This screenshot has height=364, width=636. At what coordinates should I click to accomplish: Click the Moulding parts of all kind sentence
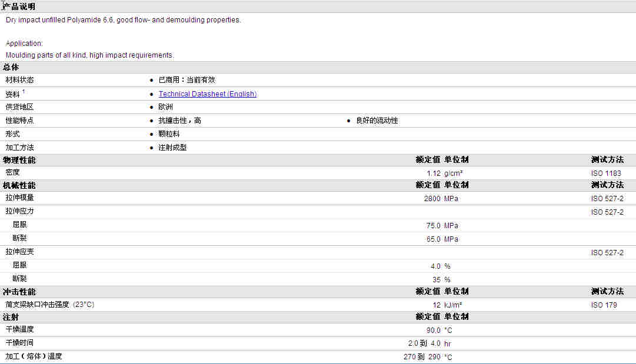89,55
